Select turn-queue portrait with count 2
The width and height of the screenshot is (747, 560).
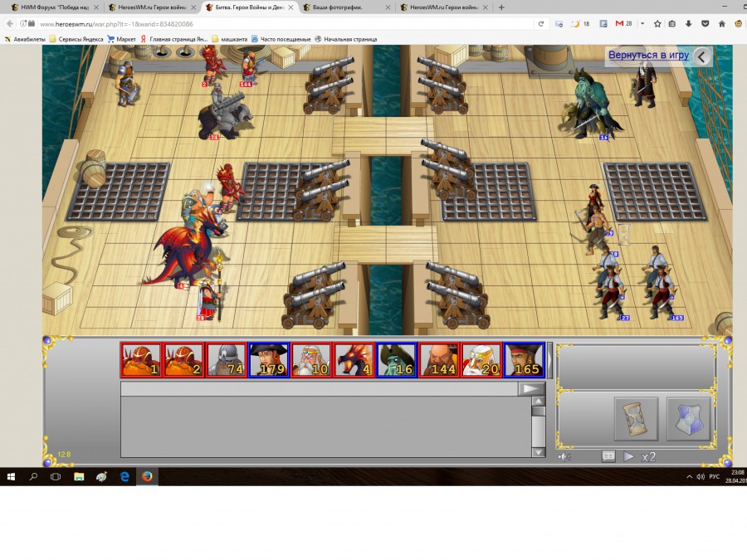tap(183, 360)
